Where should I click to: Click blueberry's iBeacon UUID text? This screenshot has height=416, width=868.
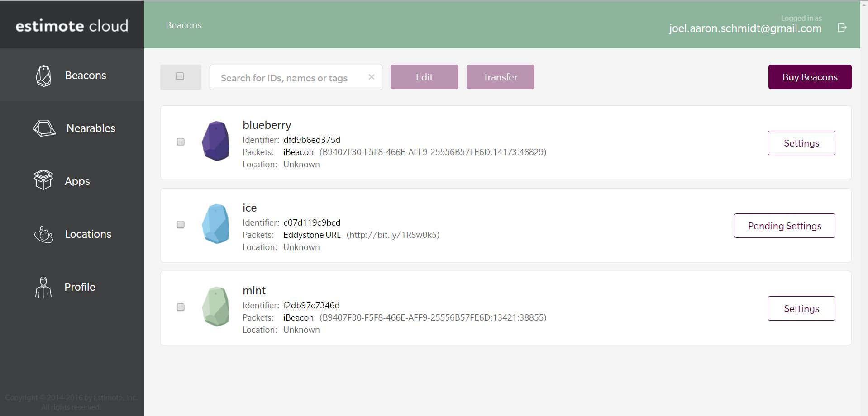pos(433,152)
